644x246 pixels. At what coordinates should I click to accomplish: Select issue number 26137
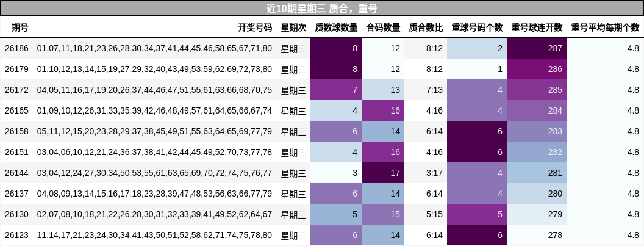point(17,194)
